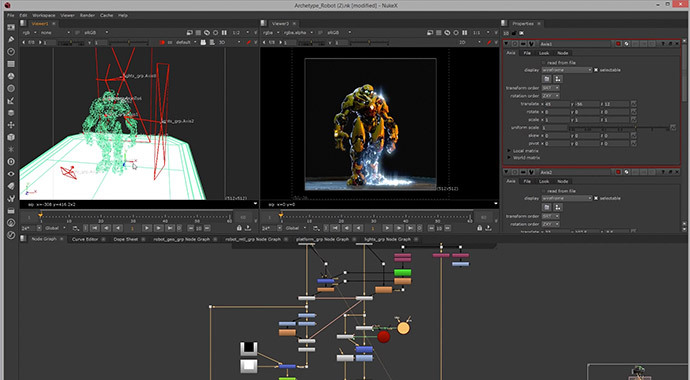Viewport: 690px width, 380px height.
Task: Open the Time nodes clock icon
Action: point(11,52)
